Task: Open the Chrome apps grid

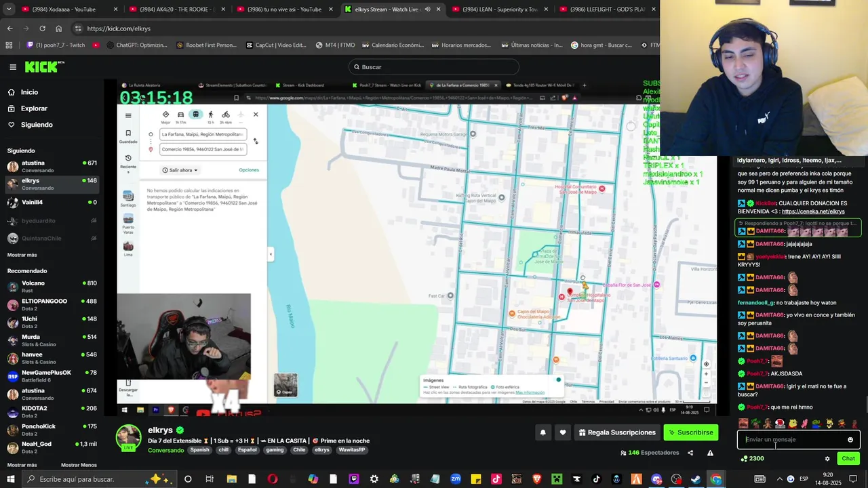Action: [9, 45]
